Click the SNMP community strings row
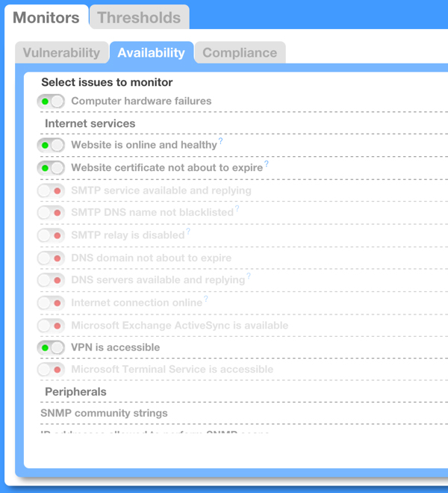 click(244, 413)
